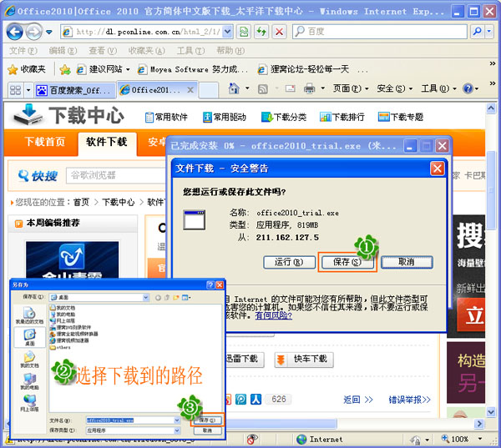Click the create new folder icon

[x=176, y=298]
